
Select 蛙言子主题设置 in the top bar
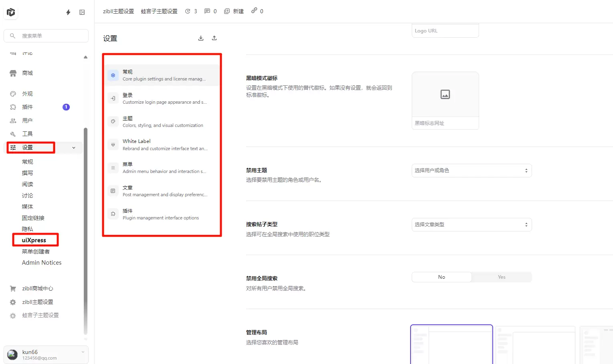(159, 11)
